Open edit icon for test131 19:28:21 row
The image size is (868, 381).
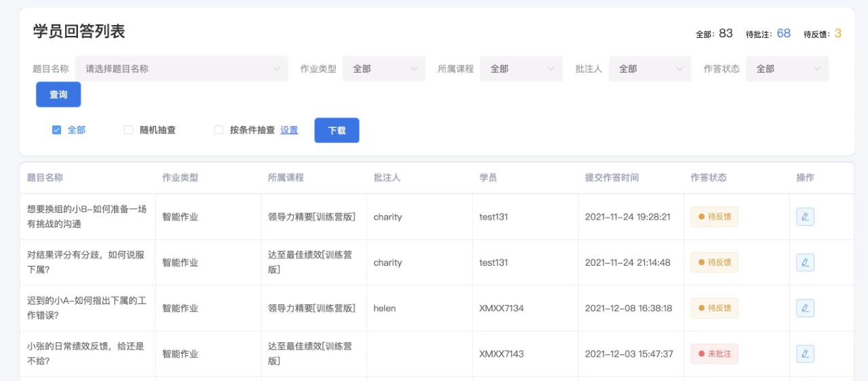(805, 217)
